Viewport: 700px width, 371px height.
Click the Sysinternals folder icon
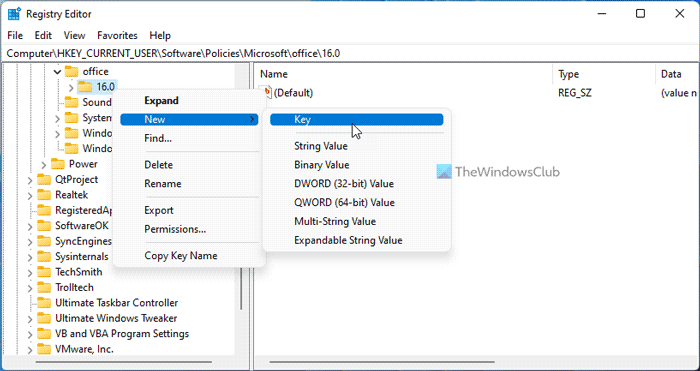tap(44, 257)
